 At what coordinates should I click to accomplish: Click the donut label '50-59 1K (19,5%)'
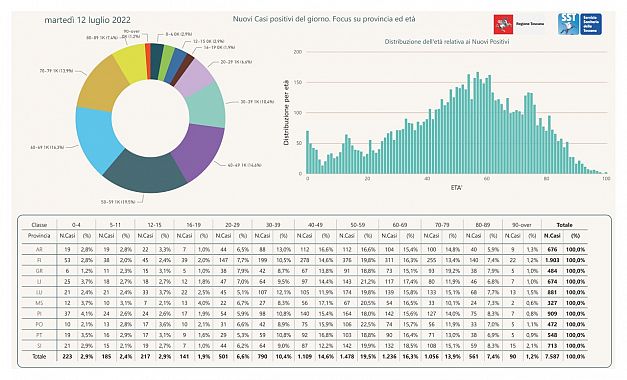pos(118,202)
